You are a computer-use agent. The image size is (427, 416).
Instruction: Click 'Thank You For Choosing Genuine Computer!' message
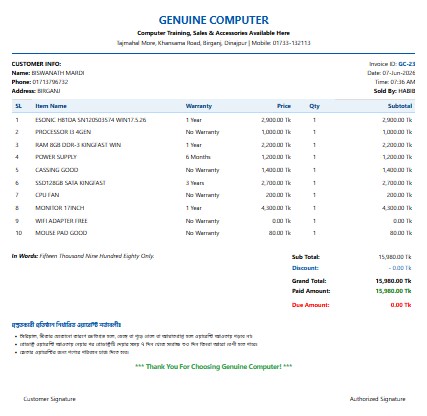coord(214,367)
